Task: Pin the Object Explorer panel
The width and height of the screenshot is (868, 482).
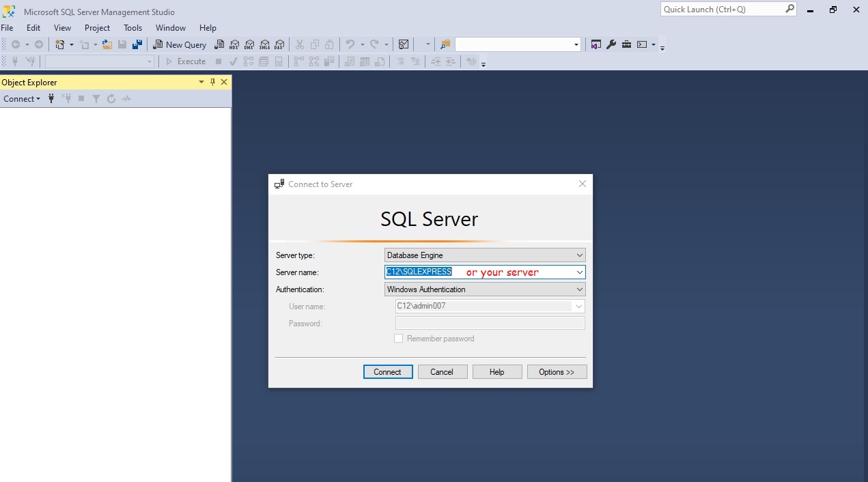Action: [212, 82]
